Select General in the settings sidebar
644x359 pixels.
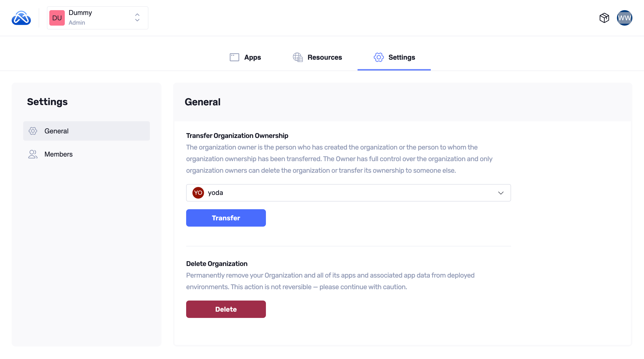click(57, 131)
